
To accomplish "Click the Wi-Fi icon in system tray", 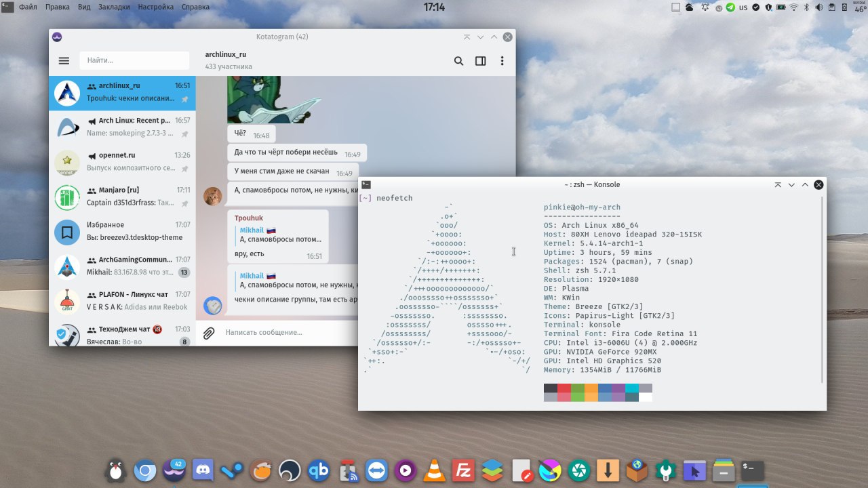I will tap(793, 7).
